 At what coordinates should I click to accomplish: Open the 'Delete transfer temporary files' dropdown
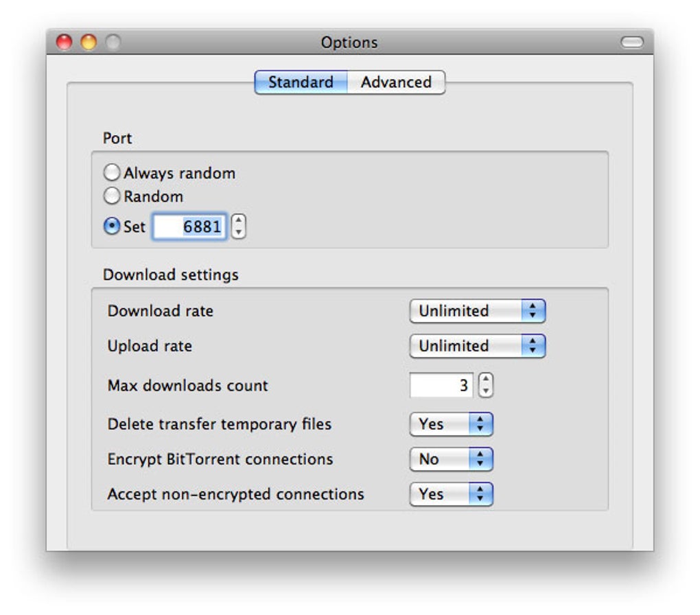[450, 424]
